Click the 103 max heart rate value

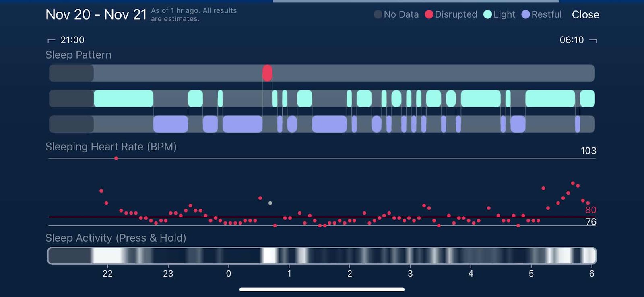(x=588, y=151)
